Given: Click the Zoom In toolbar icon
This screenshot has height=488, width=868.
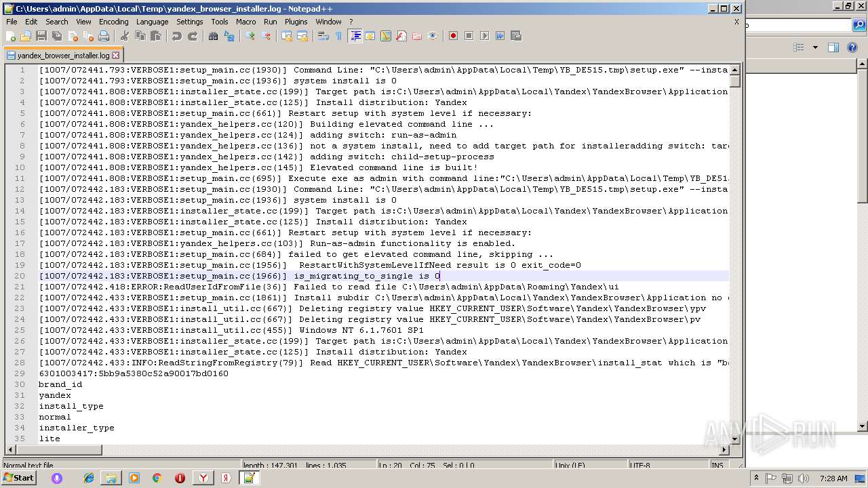Looking at the screenshot, I should [x=250, y=36].
